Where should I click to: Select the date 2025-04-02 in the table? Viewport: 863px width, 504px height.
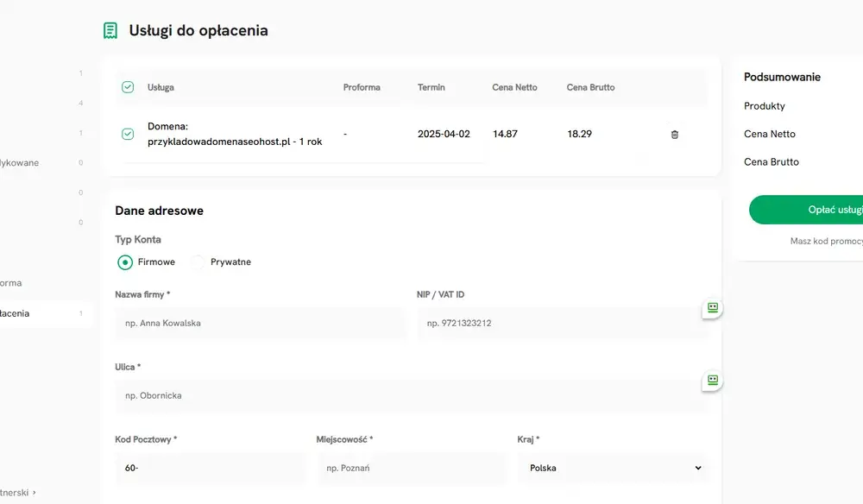coord(444,134)
